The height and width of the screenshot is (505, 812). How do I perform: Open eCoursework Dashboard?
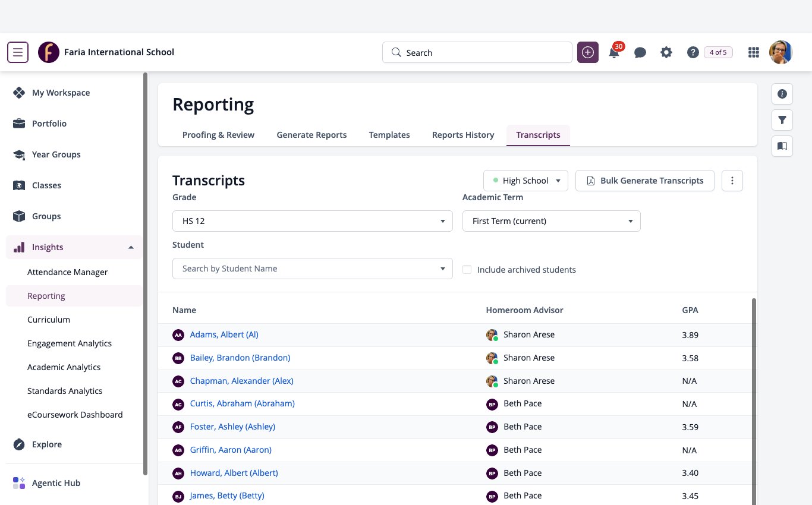74,415
